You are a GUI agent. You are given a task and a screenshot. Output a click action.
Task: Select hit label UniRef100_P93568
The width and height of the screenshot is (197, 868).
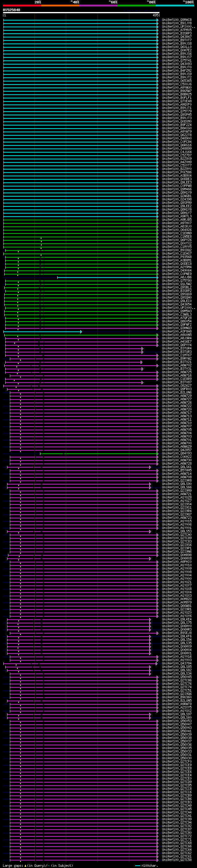[177, 257]
